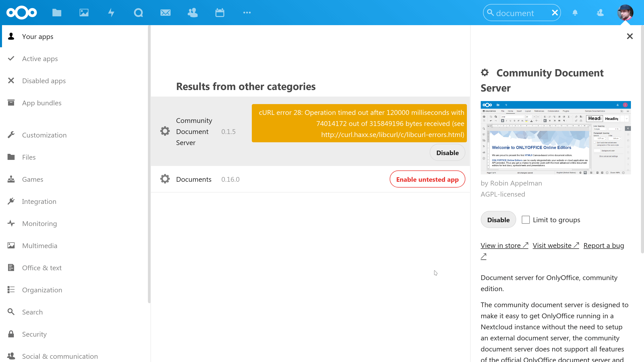This screenshot has height=362, width=644.
Task: Click version number 0.1.5
Action: [228, 131]
